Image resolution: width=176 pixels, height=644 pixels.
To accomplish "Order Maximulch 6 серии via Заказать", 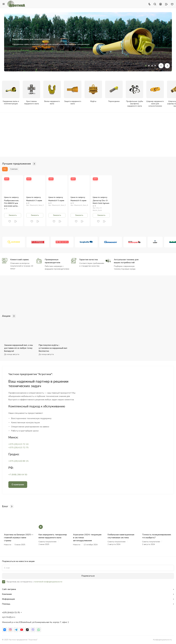I will (79, 215).
